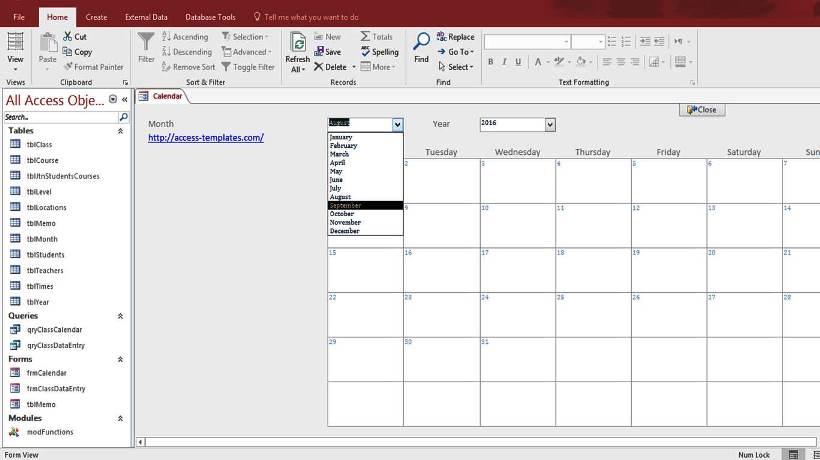820x460 pixels.
Task: Select September in the month list
Action: tap(366, 205)
